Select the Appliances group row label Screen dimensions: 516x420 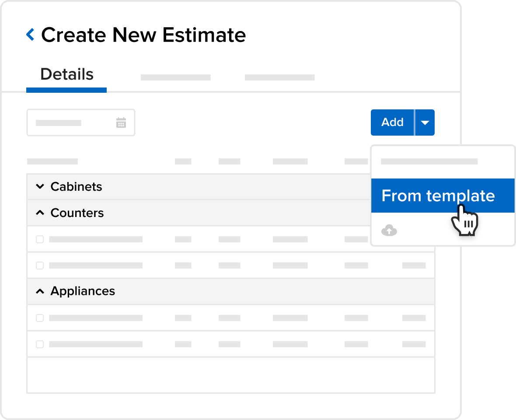tap(83, 291)
